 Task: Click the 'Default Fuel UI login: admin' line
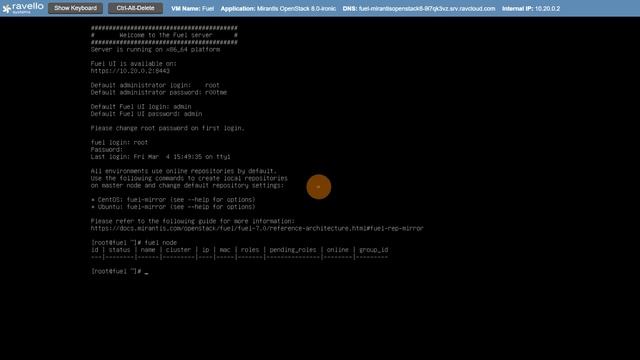(141, 107)
